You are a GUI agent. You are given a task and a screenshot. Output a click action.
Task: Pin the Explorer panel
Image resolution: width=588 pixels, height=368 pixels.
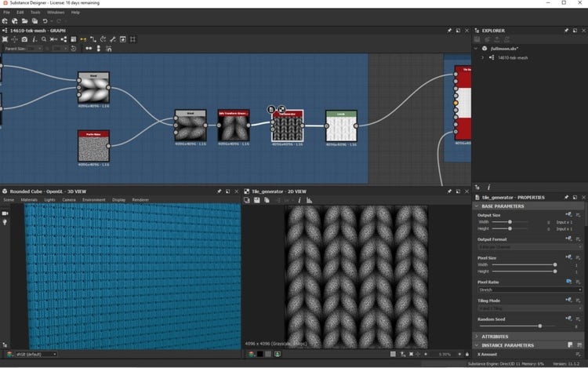(566, 31)
